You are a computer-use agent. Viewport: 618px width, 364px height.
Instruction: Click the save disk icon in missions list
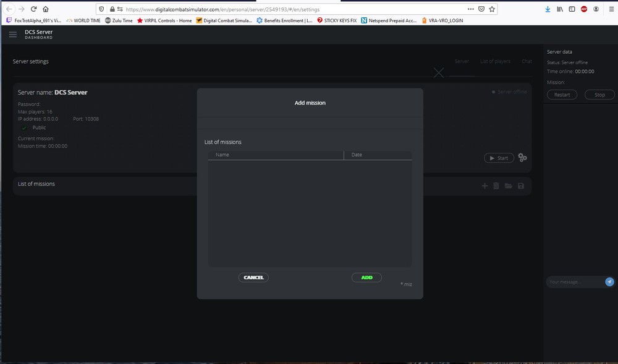[520, 186]
